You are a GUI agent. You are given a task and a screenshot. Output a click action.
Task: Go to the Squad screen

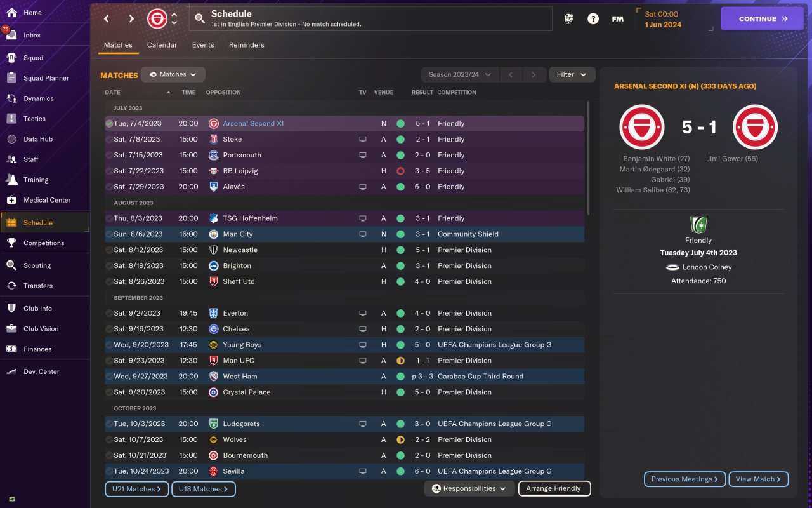click(x=33, y=58)
